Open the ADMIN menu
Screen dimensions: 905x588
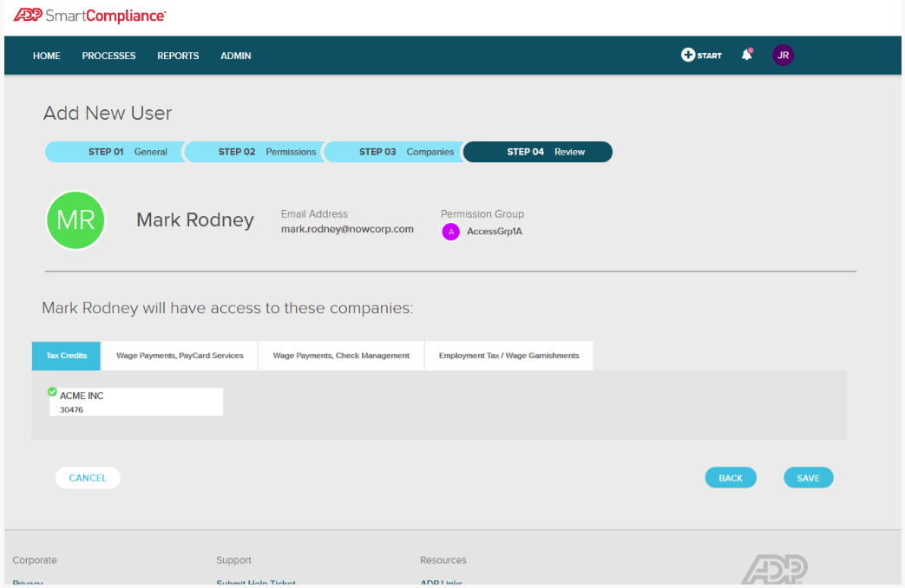click(x=235, y=56)
